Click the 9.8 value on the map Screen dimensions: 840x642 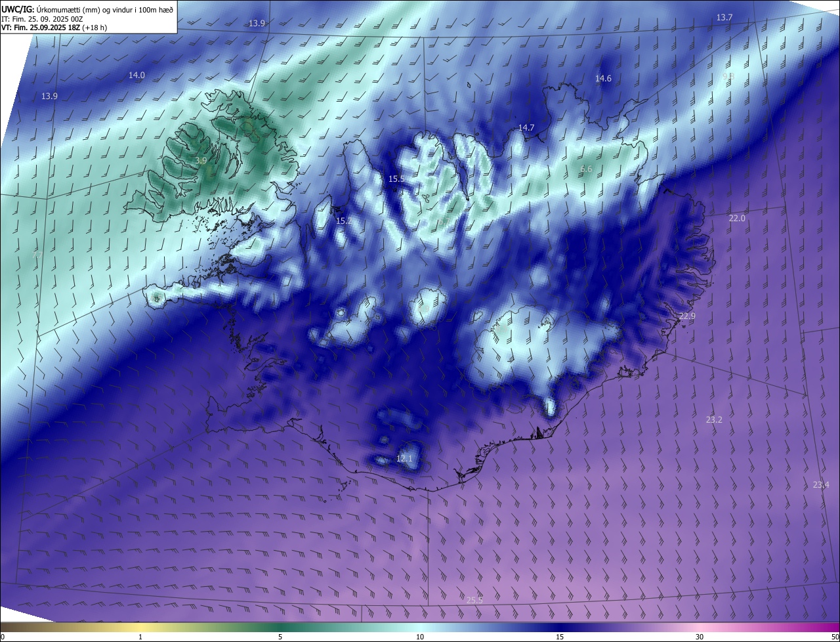(728, 77)
